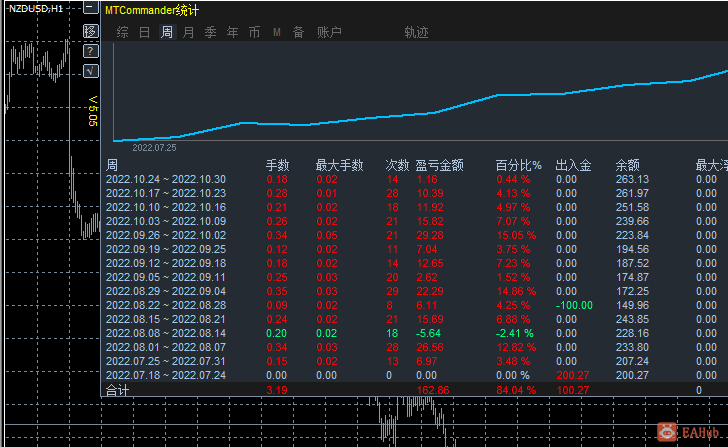The image size is (728, 447).
Task: Switch to the 日 daily tab
Action: coord(144,32)
